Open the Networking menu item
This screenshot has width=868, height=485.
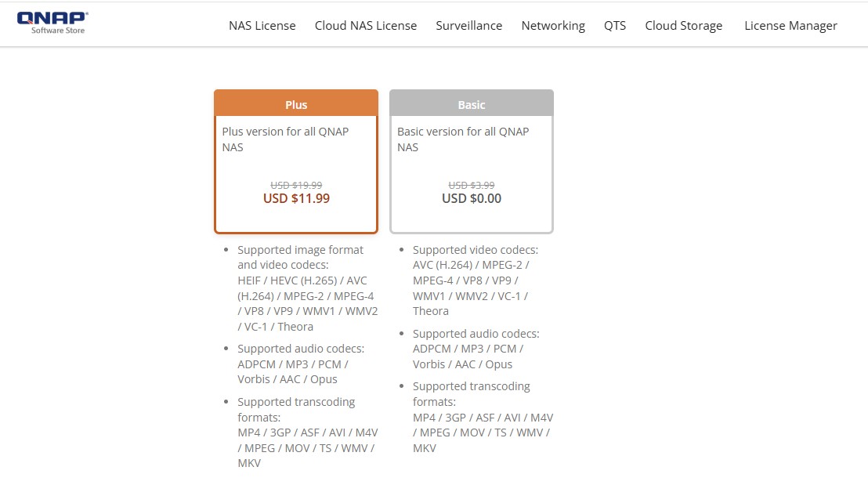(553, 26)
